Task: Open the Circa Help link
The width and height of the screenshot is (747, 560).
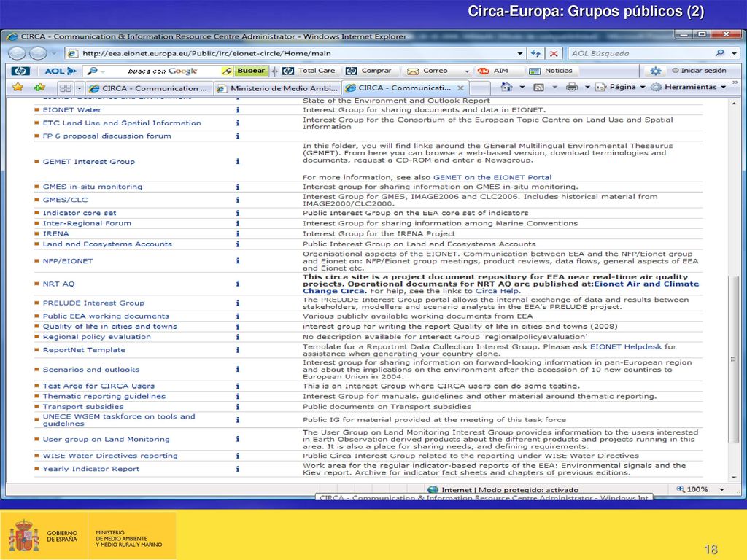Action: point(497,291)
